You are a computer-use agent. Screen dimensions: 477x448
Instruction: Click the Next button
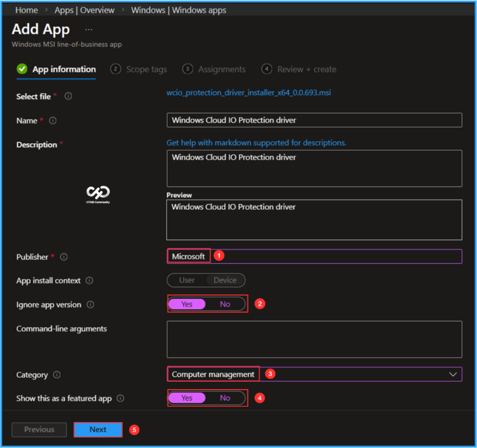coord(98,429)
